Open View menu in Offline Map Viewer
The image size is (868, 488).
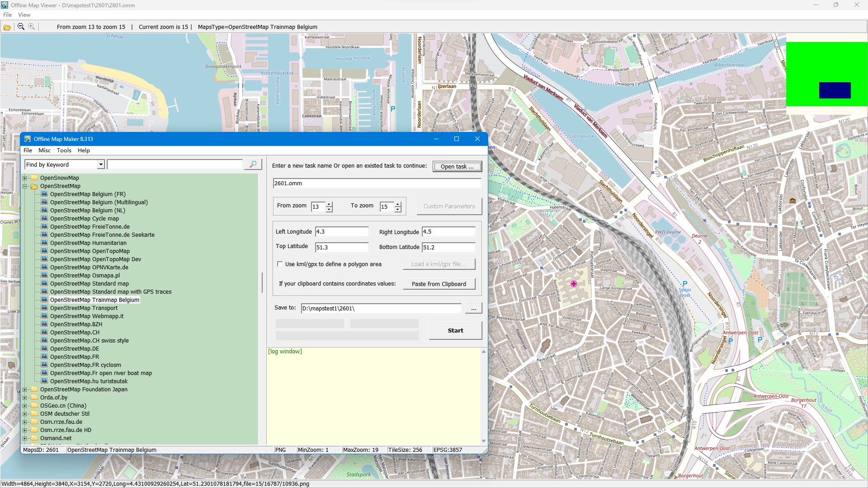coord(24,15)
